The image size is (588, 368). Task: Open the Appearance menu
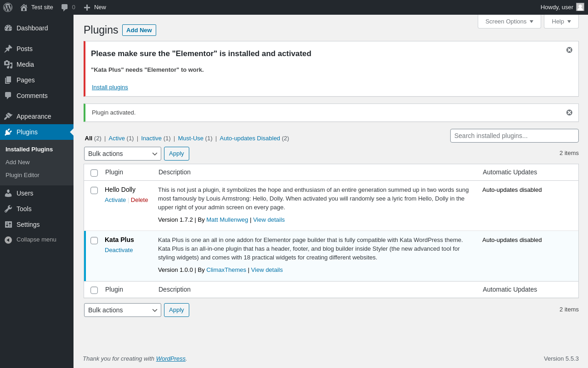[x=37, y=116]
